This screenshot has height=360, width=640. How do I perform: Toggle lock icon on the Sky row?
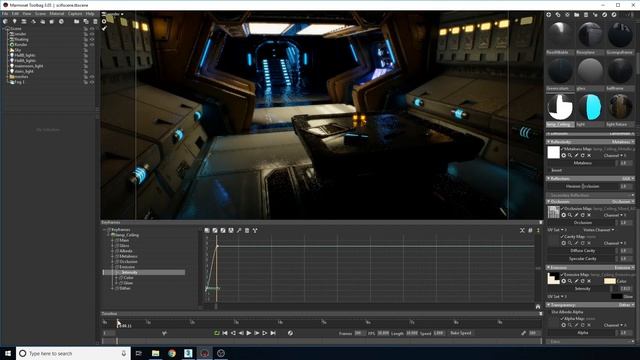point(86,50)
